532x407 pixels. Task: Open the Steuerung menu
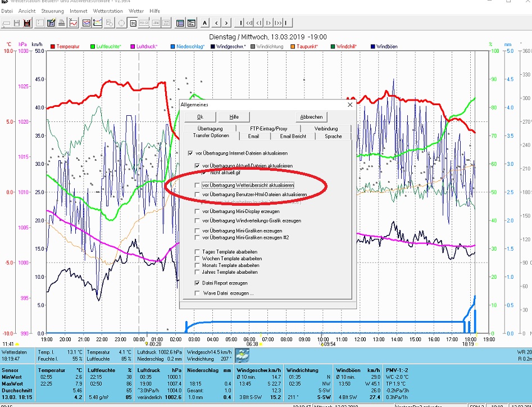tap(52, 11)
